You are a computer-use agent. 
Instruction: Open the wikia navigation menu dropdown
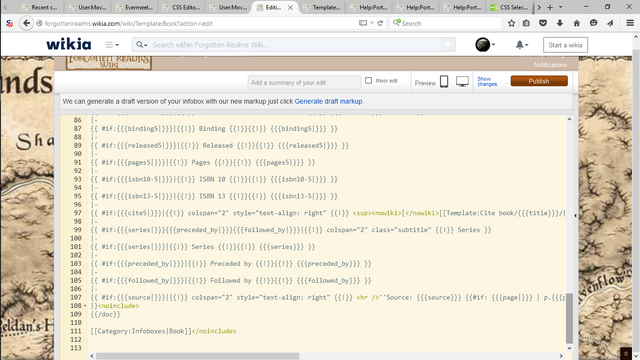pyautogui.click(x=112, y=44)
